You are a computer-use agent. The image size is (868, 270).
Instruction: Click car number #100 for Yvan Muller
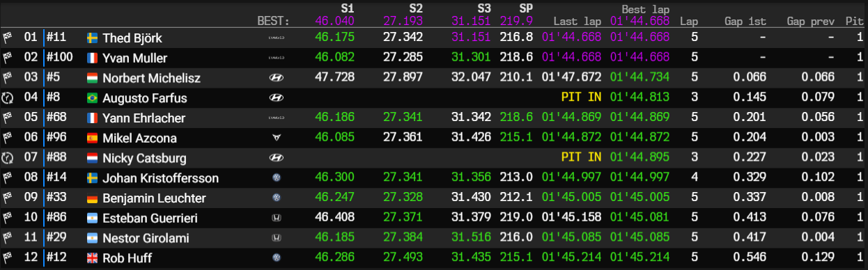(60, 58)
